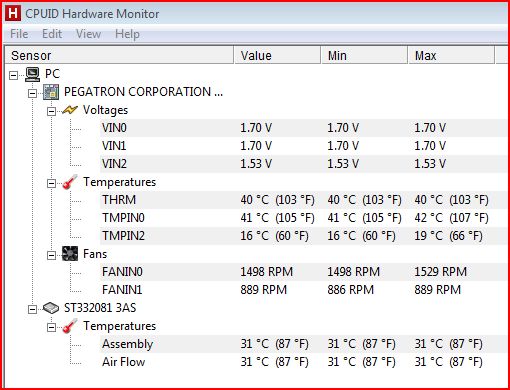510x390 pixels.
Task: Click the FANIN1 min value 886 RPM
Action: click(350, 290)
